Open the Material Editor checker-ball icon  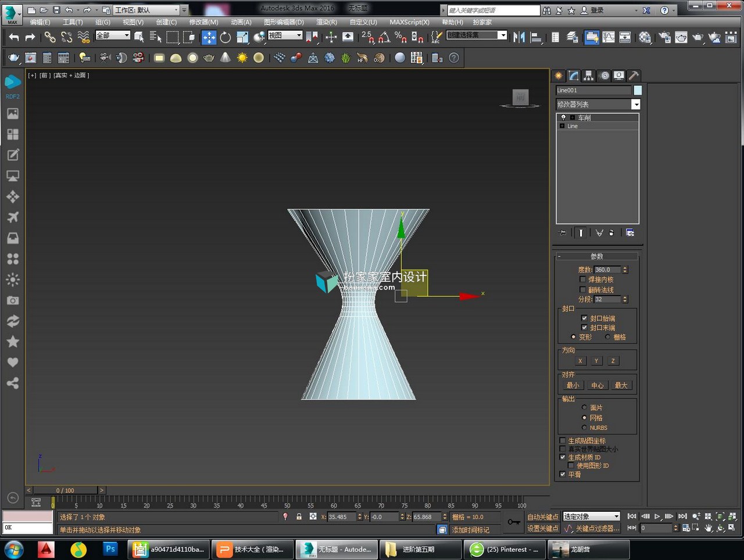pos(645,37)
